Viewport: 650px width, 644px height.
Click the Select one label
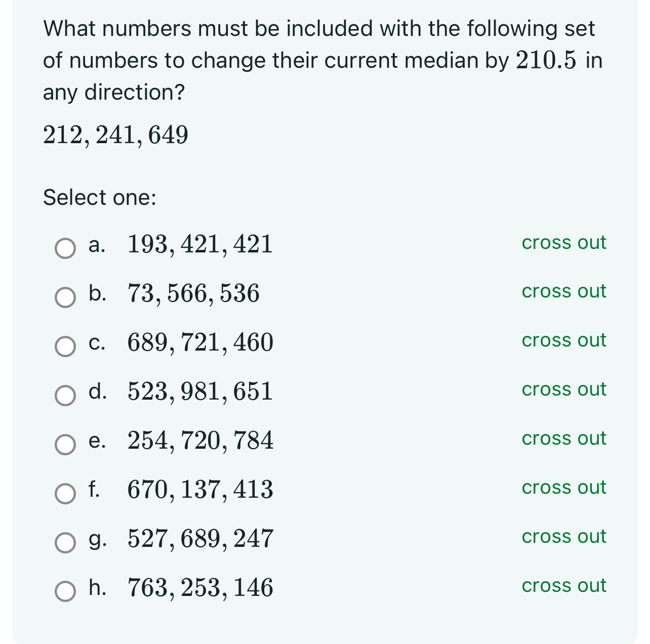[x=99, y=197]
